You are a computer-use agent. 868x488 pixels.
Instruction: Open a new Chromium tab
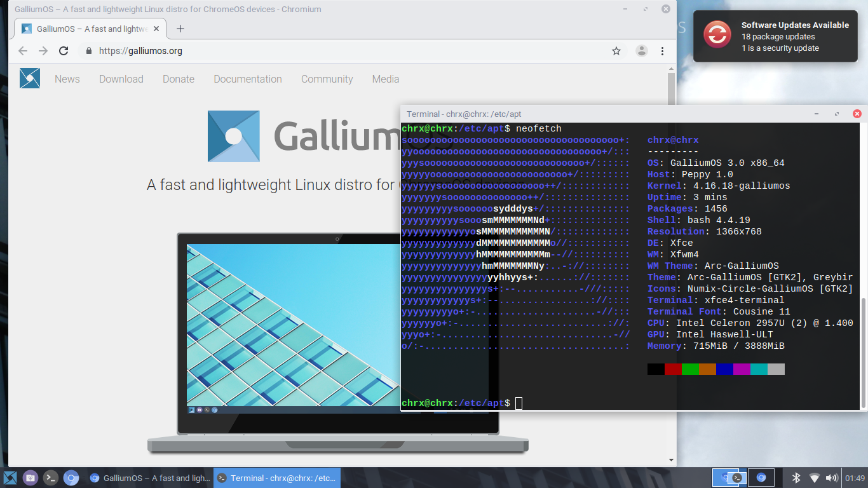(180, 29)
